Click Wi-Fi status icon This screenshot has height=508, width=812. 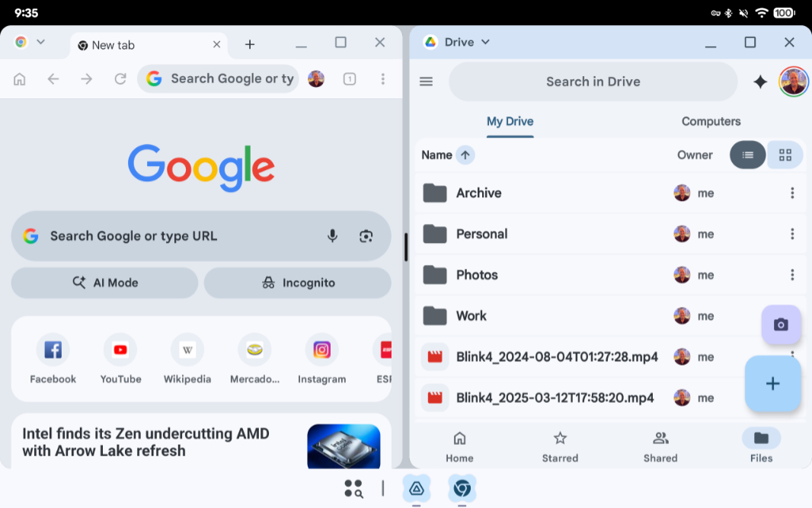pos(761,13)
